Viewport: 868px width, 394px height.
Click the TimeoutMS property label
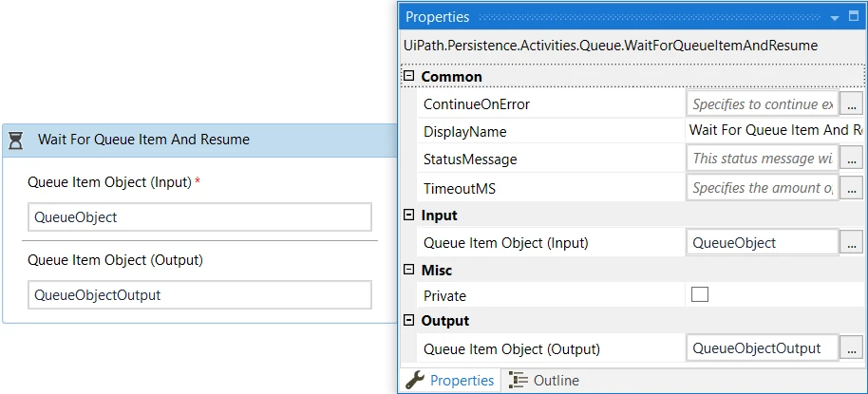point(460,189)
